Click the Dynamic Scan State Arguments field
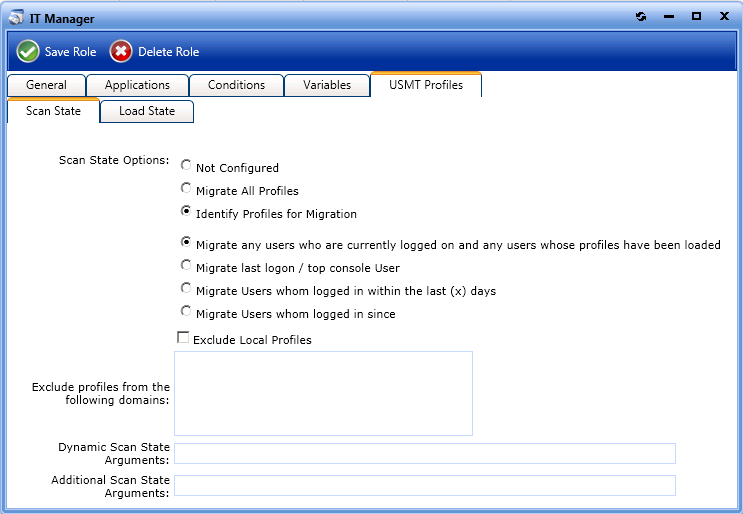The image size is (743, 514). (425, 453)
